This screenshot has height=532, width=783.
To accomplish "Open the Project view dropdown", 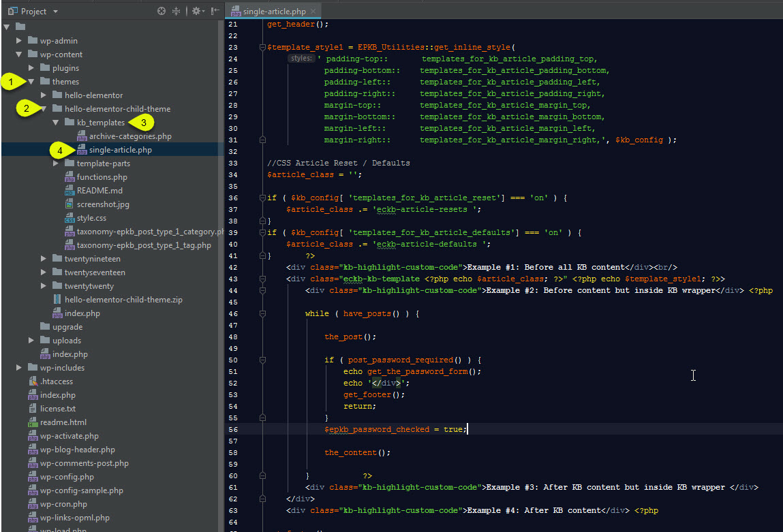I will 56,12.
